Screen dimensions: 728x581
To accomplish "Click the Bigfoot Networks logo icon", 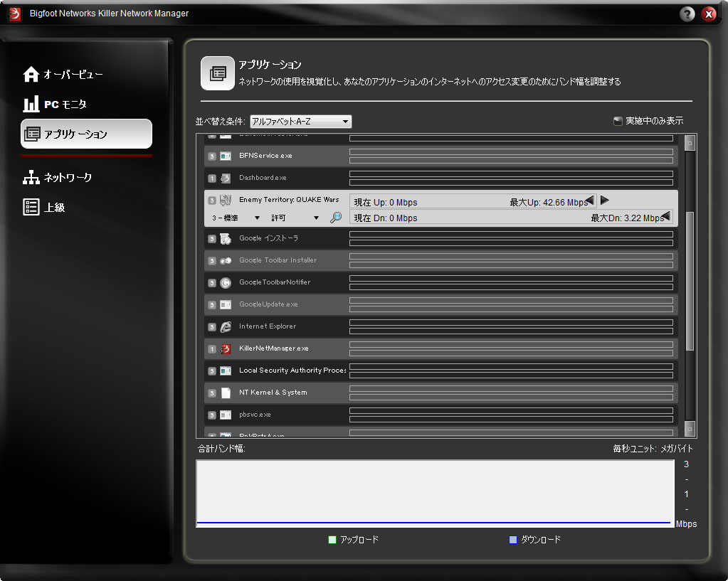I will [14, 14].
